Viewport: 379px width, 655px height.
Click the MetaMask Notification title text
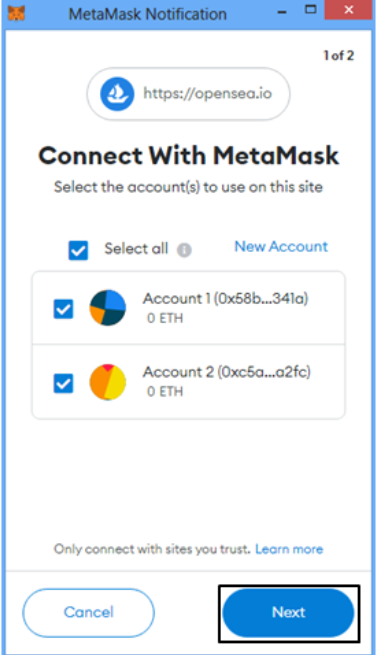(x=148, y=14)
